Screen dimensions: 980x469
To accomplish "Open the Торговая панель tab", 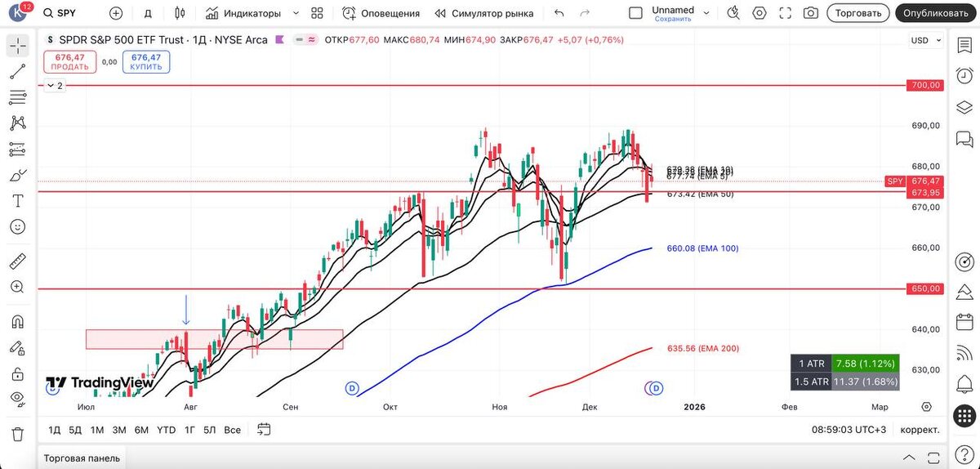I will [82, 458].
